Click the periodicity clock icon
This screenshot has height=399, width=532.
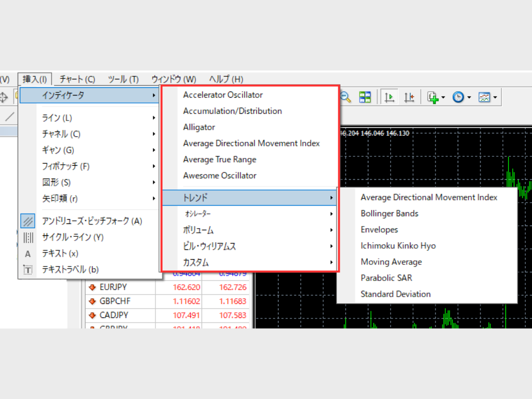click(x=458, y=97)
